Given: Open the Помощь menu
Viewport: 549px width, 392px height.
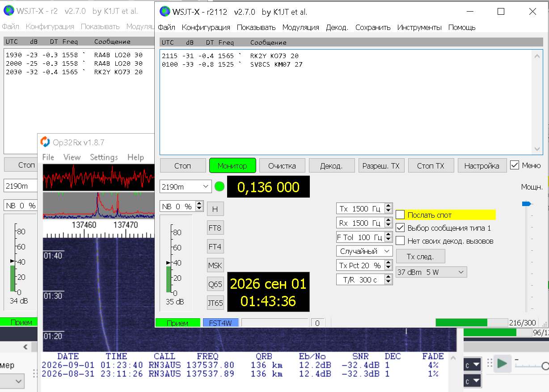Looking at the screenshot, I should tap(462, 27).
